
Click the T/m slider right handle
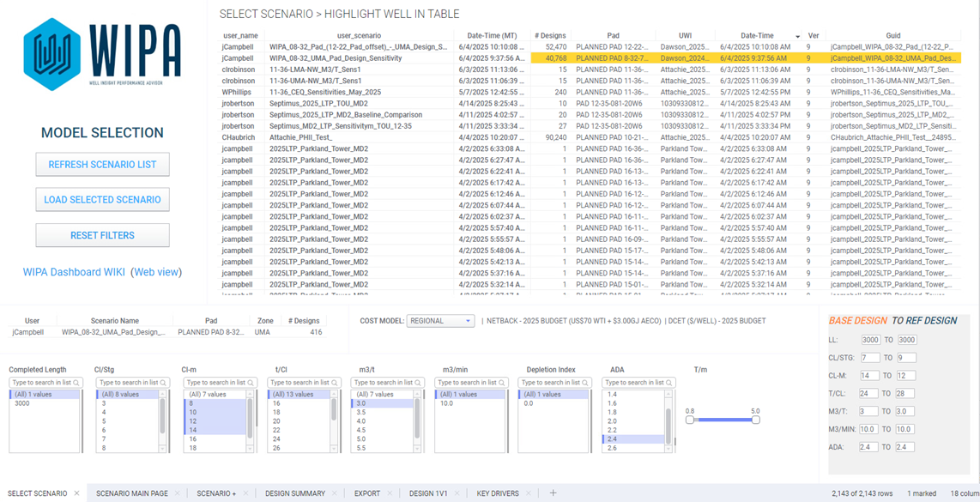pos(755,420)
